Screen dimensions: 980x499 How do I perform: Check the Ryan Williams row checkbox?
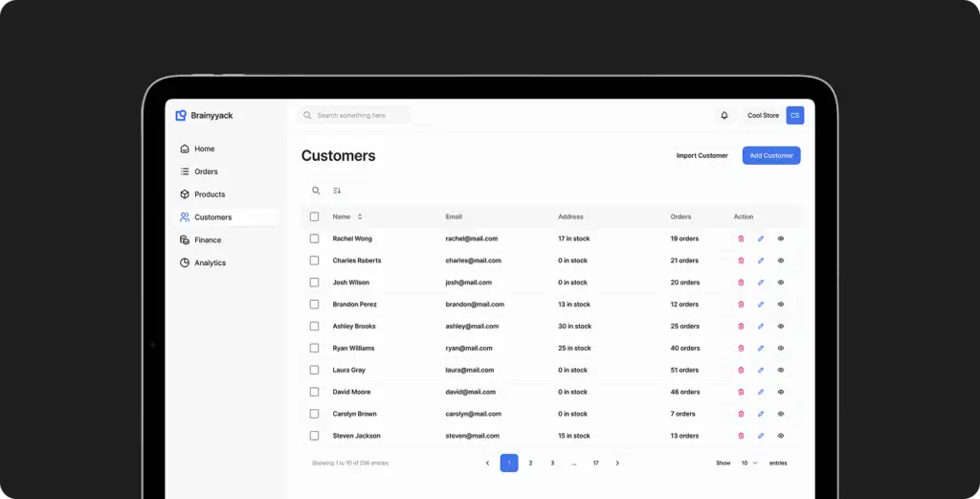pyautogui.click(x=314, y=348)
